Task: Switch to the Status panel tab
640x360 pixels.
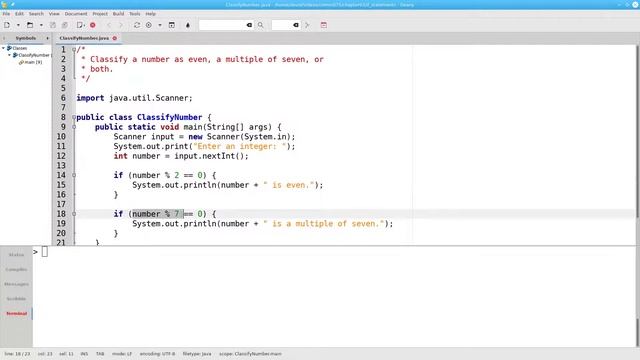Action: point(16,255)
